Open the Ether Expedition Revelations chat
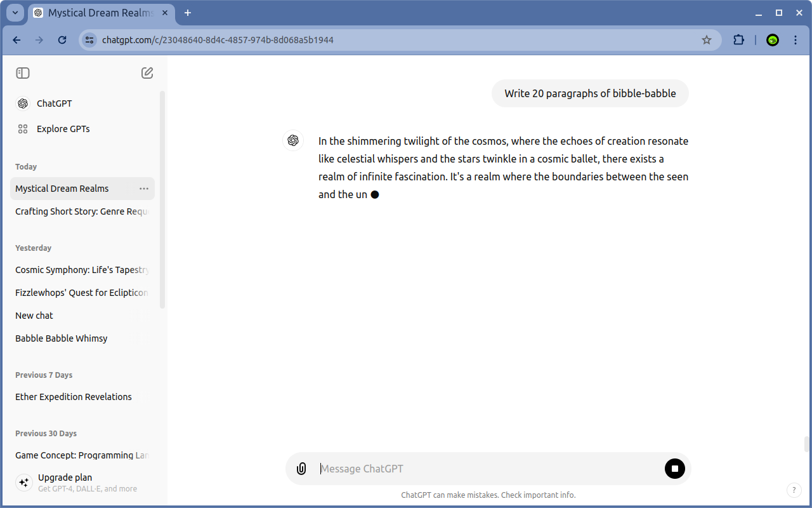812x508 pixels. [82, 397]
